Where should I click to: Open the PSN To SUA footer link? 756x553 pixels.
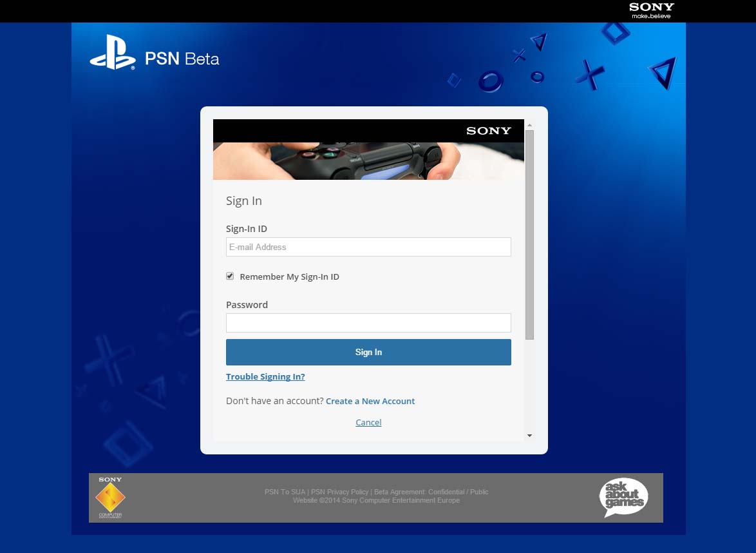[x=285, y=492]
